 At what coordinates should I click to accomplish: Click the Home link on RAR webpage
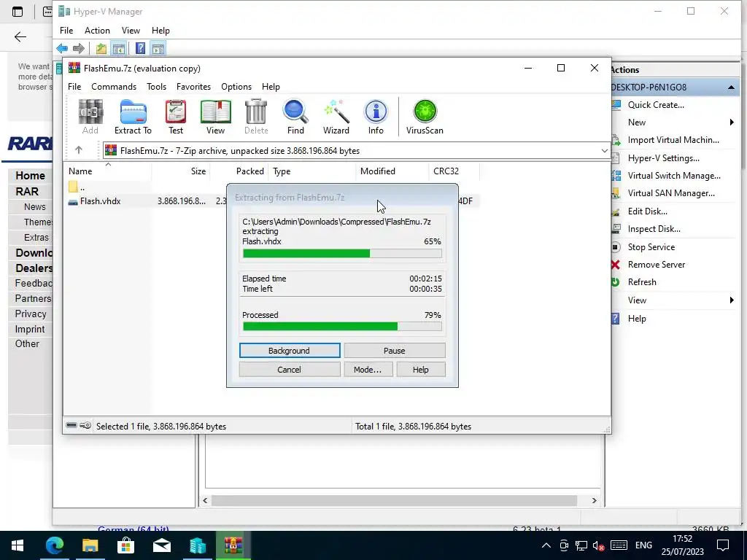click(30, 176)
